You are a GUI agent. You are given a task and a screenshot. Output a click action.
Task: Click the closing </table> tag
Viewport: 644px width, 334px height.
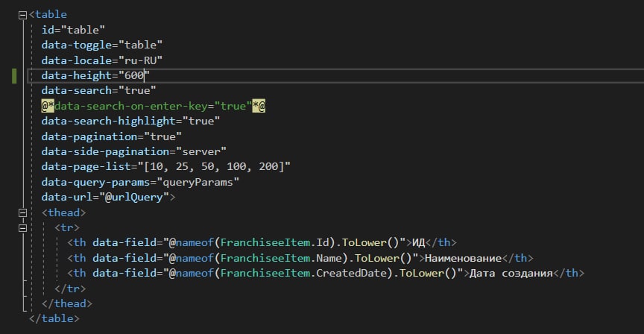(x=54, y=319)
